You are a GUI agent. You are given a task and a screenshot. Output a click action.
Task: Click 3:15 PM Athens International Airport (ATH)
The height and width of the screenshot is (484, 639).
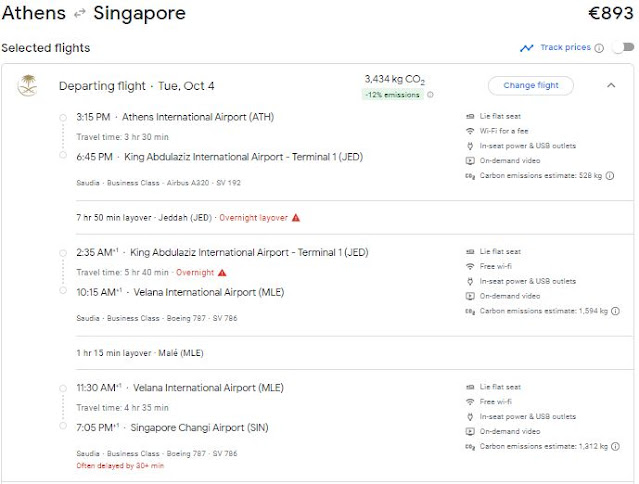[175, 117]
